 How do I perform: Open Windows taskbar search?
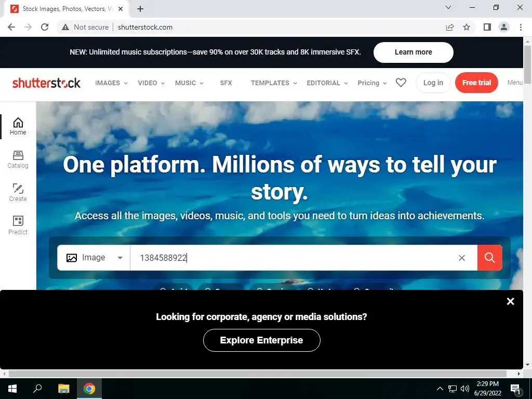click(37, 389)
